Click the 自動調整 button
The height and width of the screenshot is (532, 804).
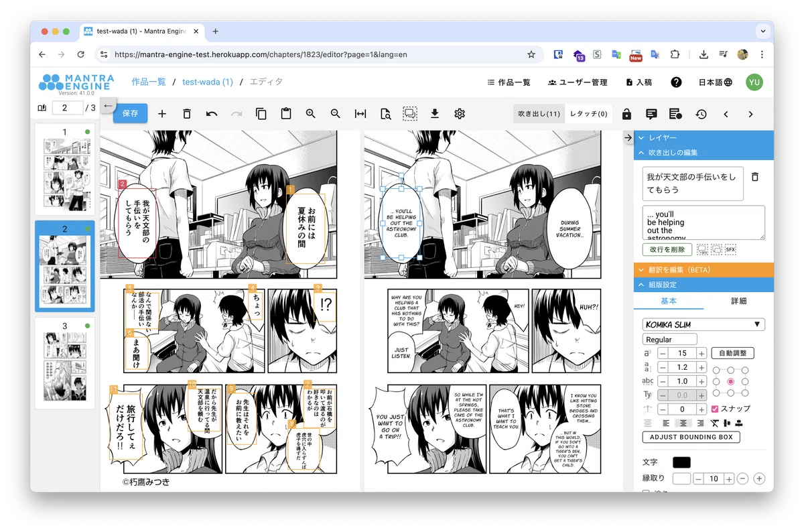pyautogui.click(x=733, y=353)
